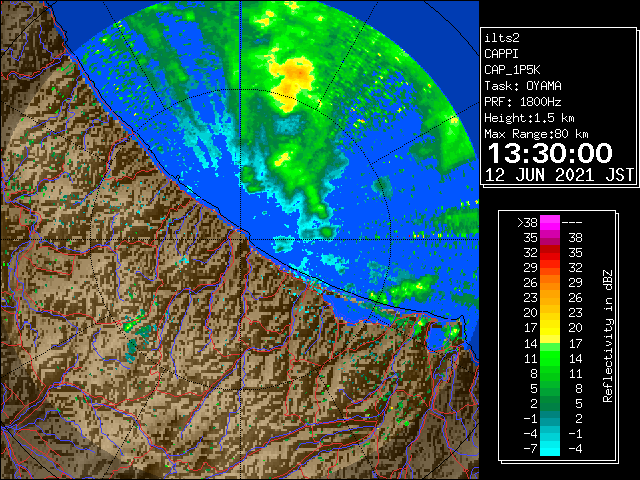Click the 'Task: OYAMA' line
Image resolution: width=640 pixels, height=480 pixels.
coord(523,86)
